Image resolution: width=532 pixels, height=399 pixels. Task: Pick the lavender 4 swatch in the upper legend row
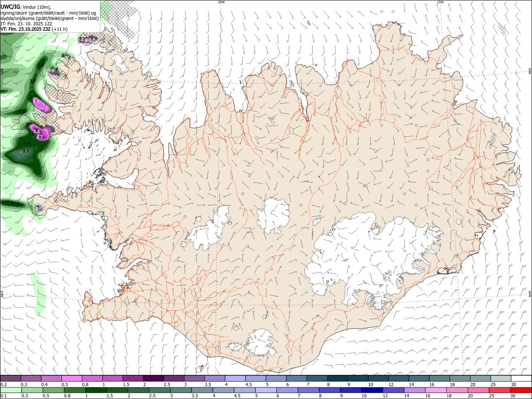(235, 378)
